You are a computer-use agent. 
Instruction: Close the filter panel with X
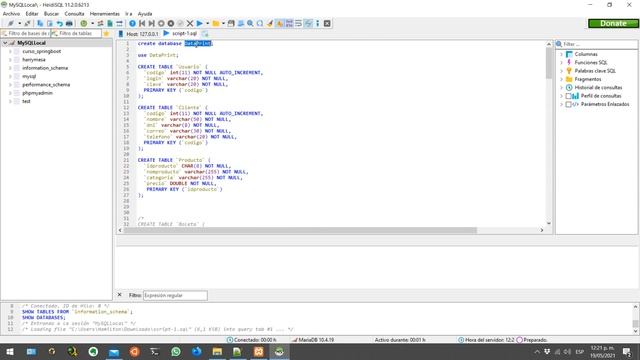click(120, 295)
